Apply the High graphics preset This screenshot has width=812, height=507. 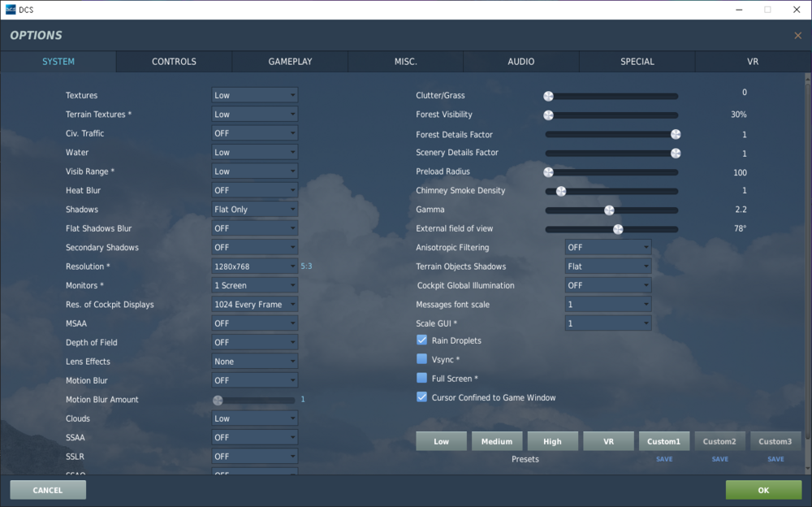553,440
